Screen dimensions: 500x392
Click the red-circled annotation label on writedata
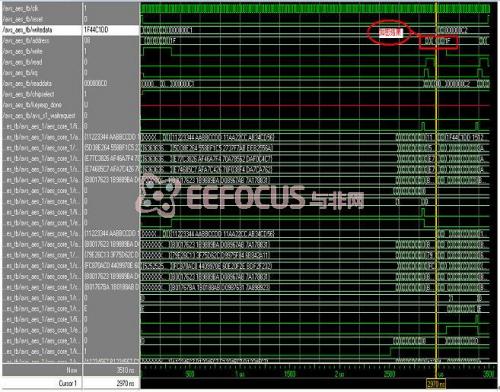tap(391, 33)
